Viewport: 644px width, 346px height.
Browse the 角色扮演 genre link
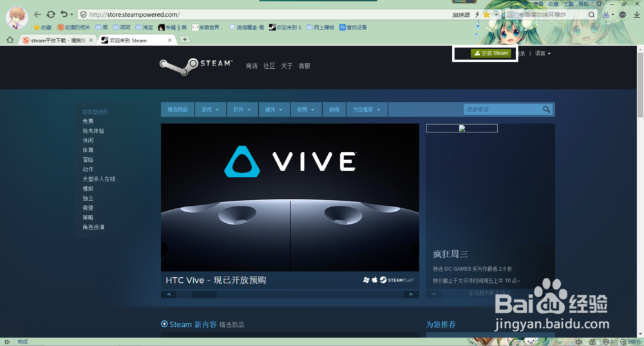point(93,227)
